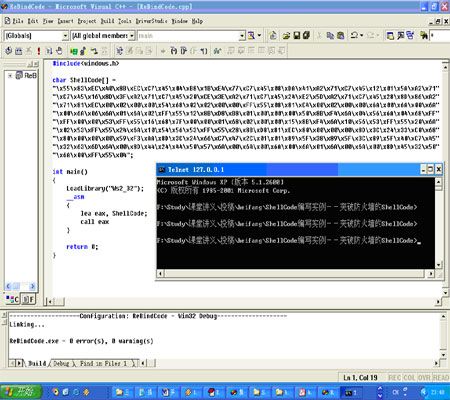Click the editor vertical scrollbar up arrow
The image size is (450, 400).
tap(445, 67)
